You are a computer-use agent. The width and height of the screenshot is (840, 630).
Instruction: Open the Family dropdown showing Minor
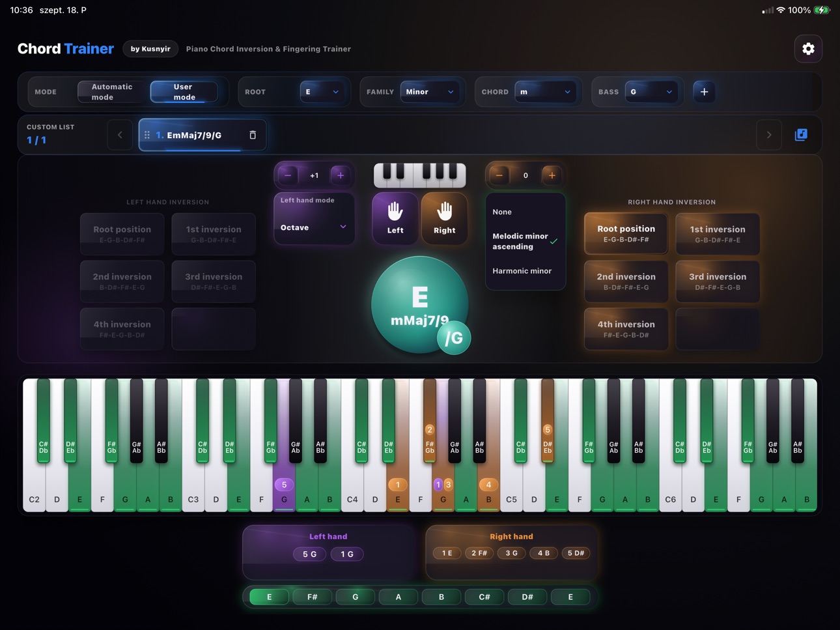(x=430, y=92)
